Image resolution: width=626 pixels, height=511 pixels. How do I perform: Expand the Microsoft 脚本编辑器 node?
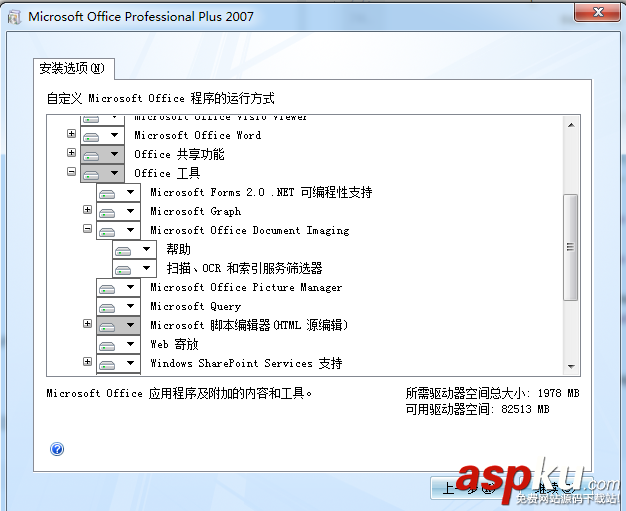tap(87, 323)
